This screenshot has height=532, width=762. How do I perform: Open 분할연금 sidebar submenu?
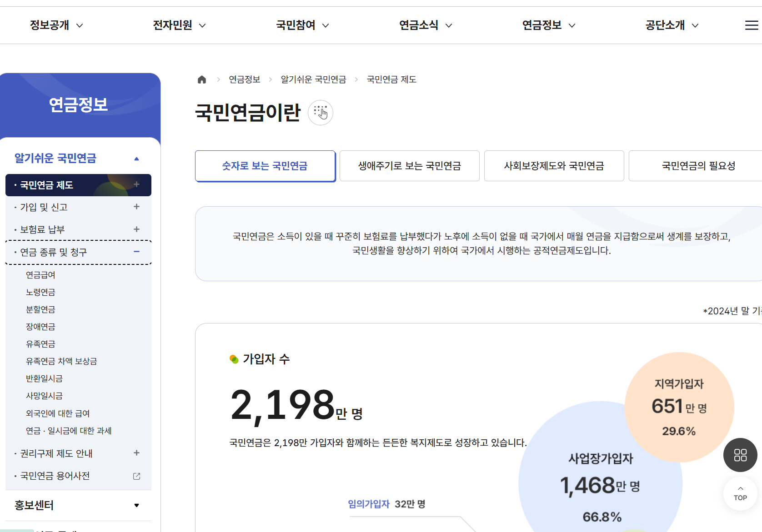40,309
